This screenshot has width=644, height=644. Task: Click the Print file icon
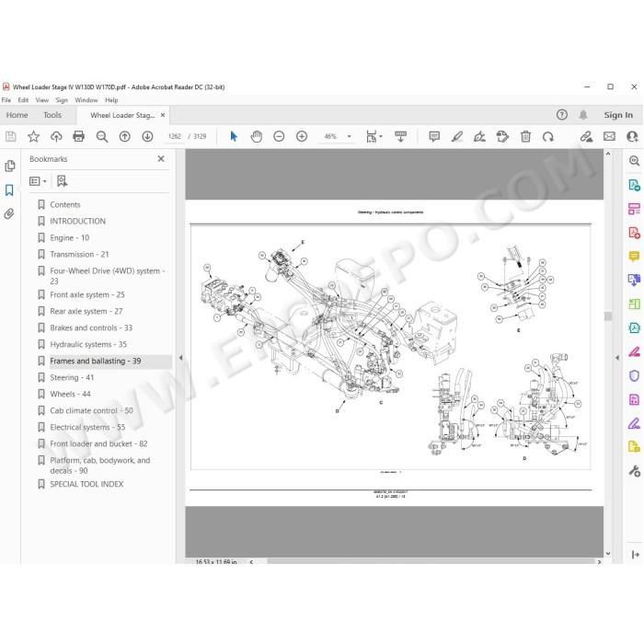[x=78, y=136]
